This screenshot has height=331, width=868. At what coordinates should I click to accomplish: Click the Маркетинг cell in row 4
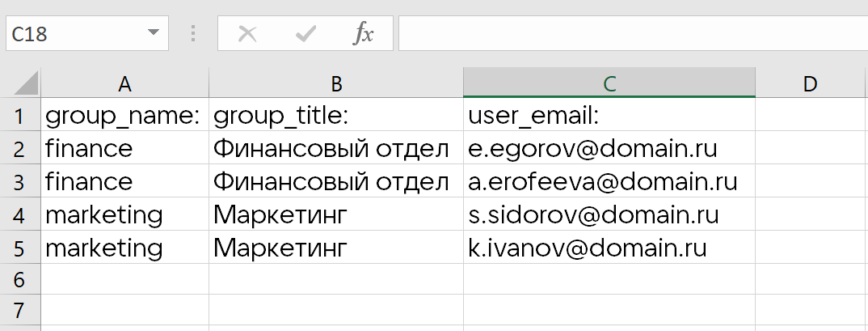(336, 214)
